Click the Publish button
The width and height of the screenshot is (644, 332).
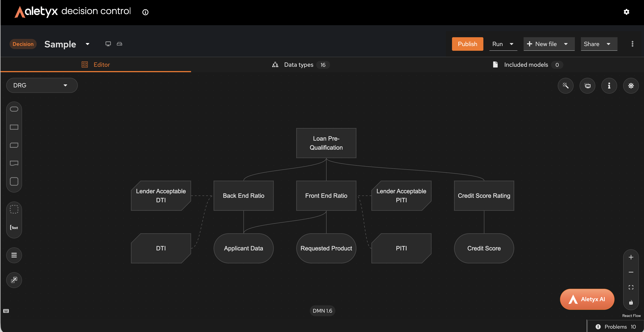pyautogui.click(x=467, y=44)
